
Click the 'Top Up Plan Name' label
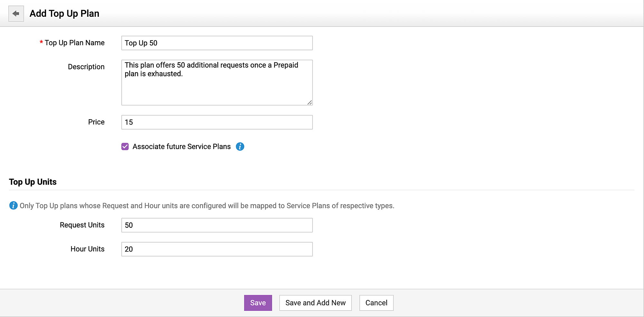(74, 43)
